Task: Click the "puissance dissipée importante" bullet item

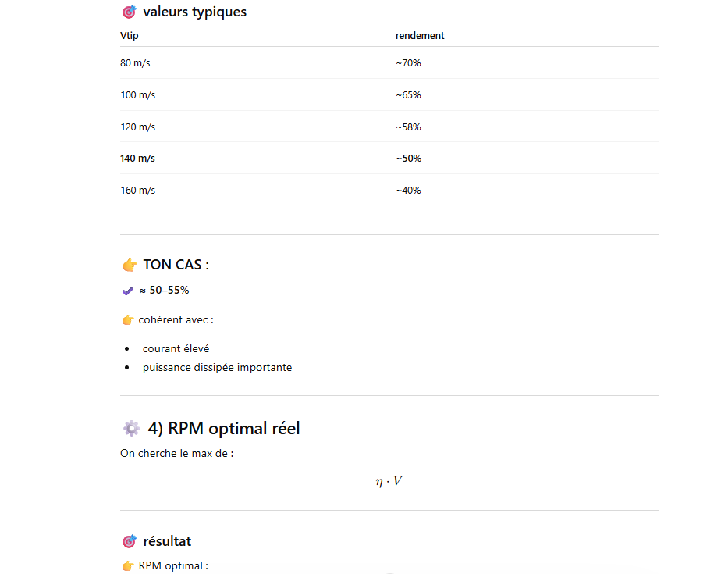Action: tap(217, 368)
